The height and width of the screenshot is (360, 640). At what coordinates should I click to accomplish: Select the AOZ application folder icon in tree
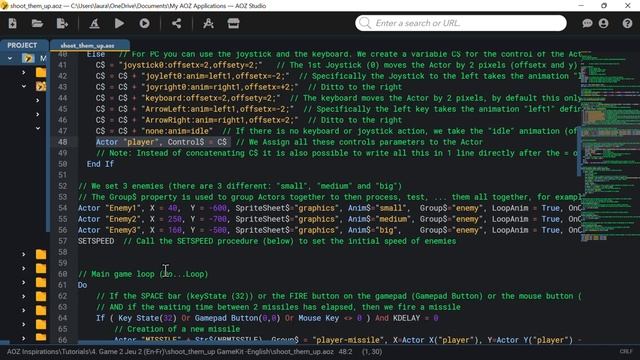[x=41, y=86]
